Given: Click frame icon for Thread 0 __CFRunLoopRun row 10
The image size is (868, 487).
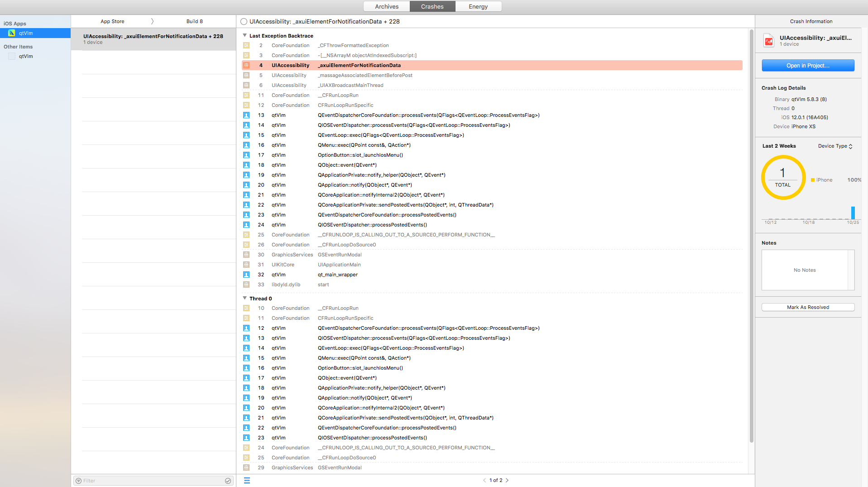Looking at the screenshot, I should 246,308.
